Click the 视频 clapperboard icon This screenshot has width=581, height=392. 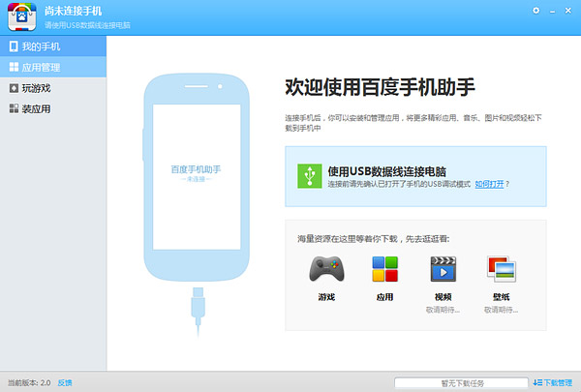pos(443,269)
